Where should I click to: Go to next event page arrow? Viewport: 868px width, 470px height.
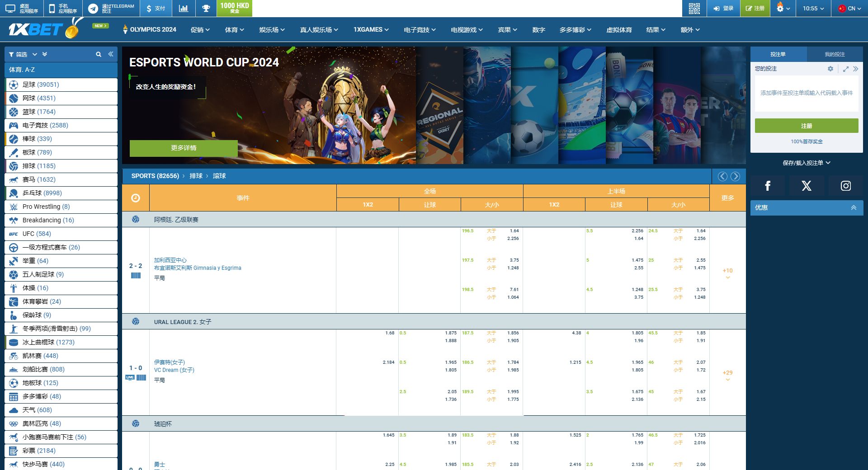point(736,176)
